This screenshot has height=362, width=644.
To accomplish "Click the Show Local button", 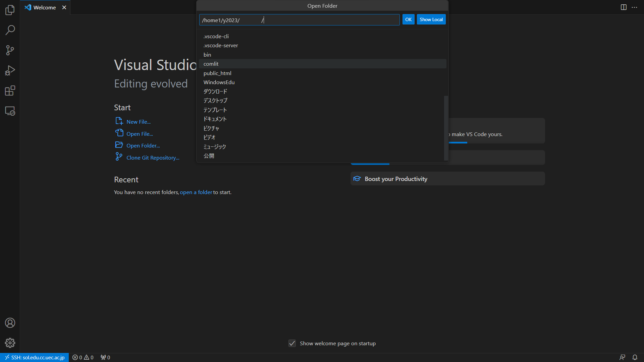I will point(431,19).
